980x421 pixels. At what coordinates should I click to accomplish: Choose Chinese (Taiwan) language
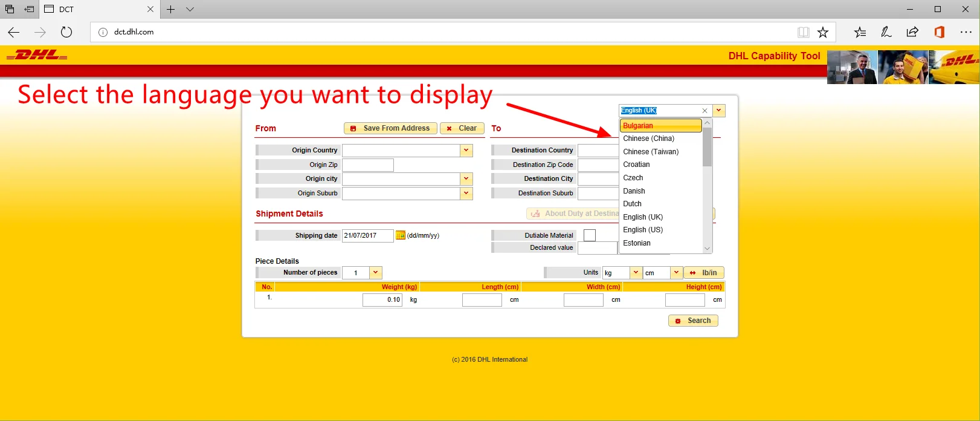pos(661,152)
